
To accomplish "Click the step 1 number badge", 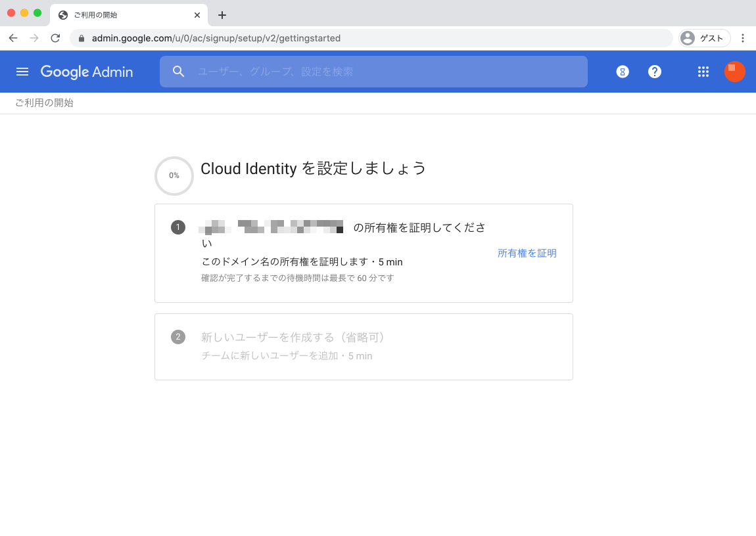I will tap(178, 227).
